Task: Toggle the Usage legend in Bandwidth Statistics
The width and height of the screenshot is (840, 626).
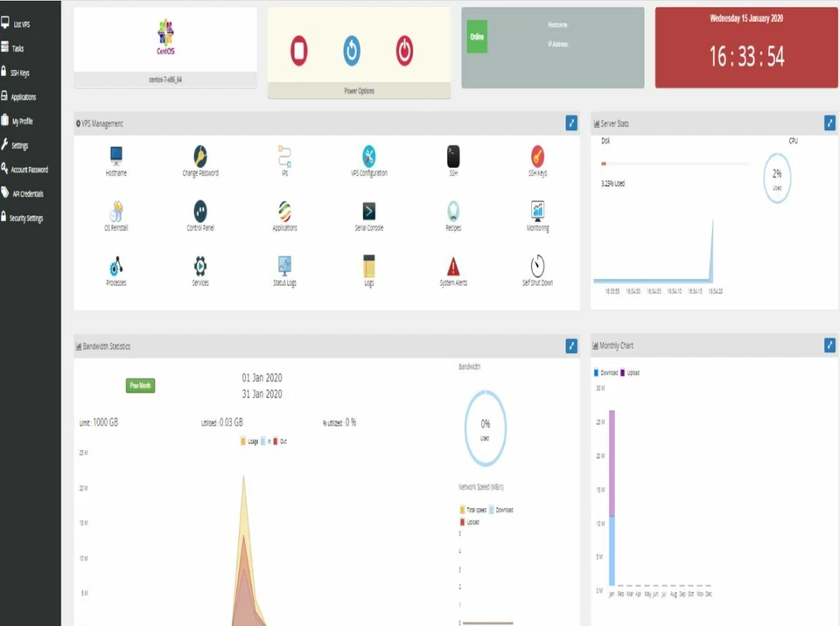Action: pyautogui.click(x=248, y=442)
